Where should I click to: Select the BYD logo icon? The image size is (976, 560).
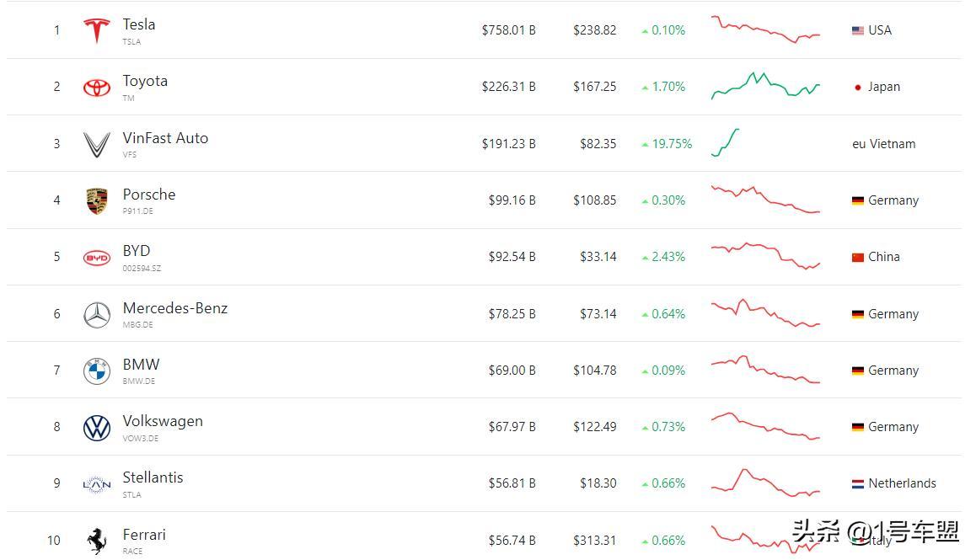pos(96,258)
